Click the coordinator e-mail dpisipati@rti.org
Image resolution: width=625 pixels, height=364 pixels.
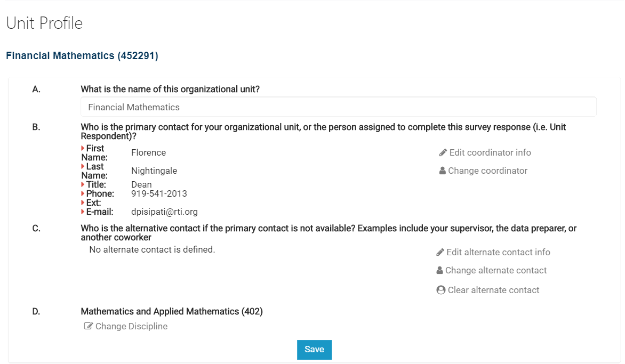click(164, 212)
